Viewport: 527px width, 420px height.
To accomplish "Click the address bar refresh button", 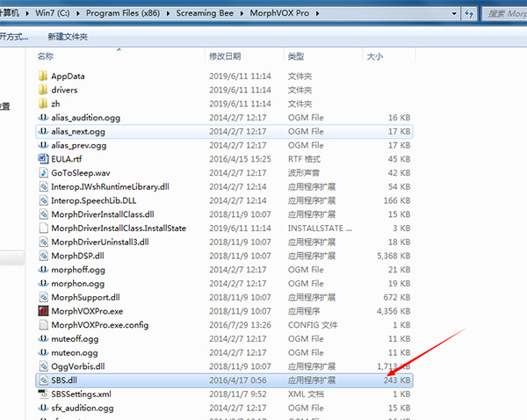I will coord(469,14).
